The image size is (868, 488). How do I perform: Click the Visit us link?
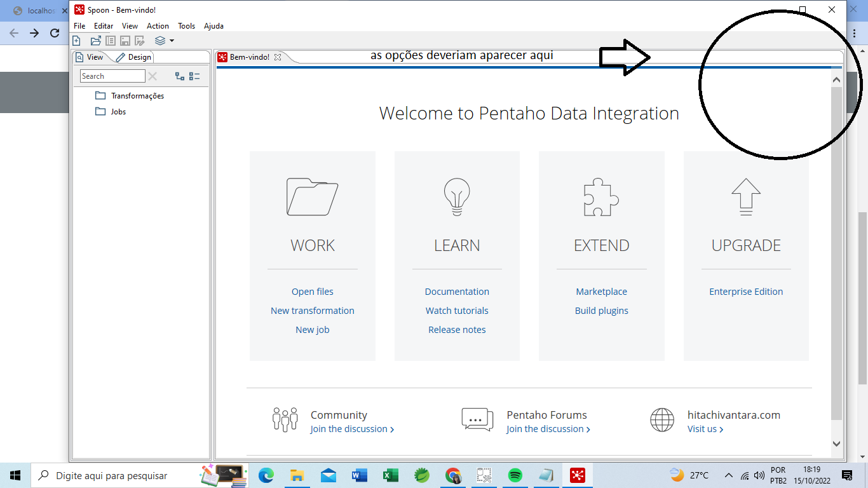coord(705,429)
